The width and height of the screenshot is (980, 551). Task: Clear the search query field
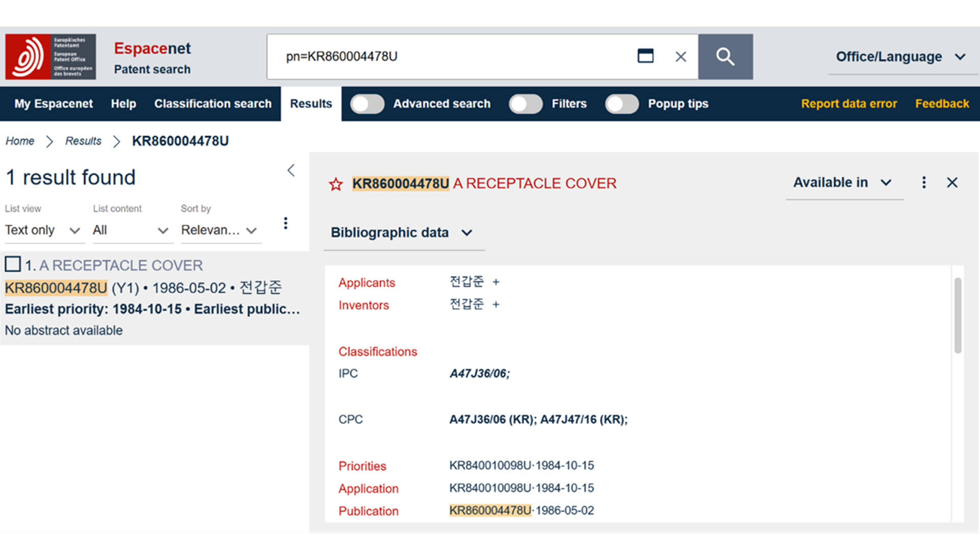[x=680, y=57]
